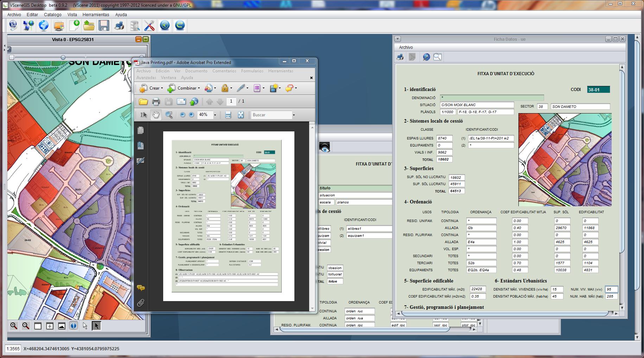This screenshot has width=644, height=358.
Task: Click the email envelope icon in Acrobat
Action: (181, 102)
